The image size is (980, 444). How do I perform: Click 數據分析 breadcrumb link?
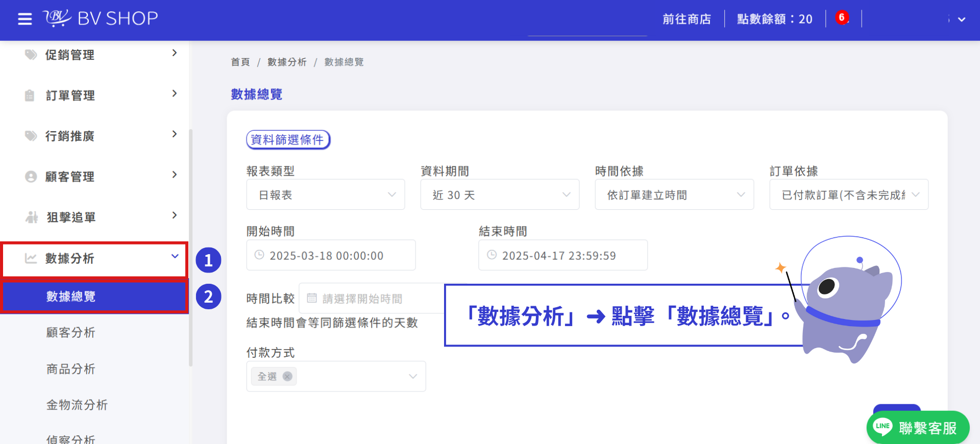click(287, 62)
